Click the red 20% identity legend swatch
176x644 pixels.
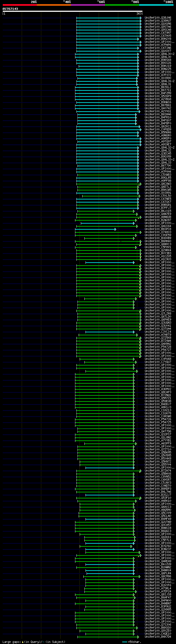click(x=20, y=5)
